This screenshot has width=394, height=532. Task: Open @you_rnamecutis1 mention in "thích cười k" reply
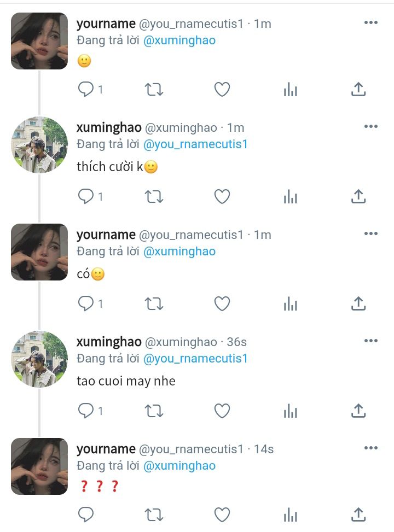(x=195, y=144)
